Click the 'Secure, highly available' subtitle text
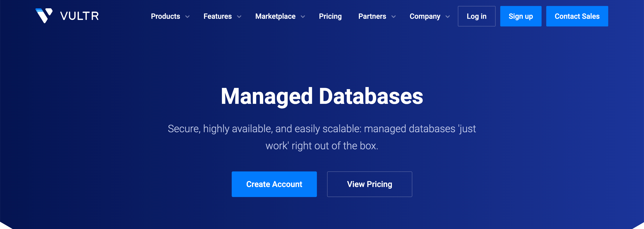644x229 pixels. coord(322,137)
